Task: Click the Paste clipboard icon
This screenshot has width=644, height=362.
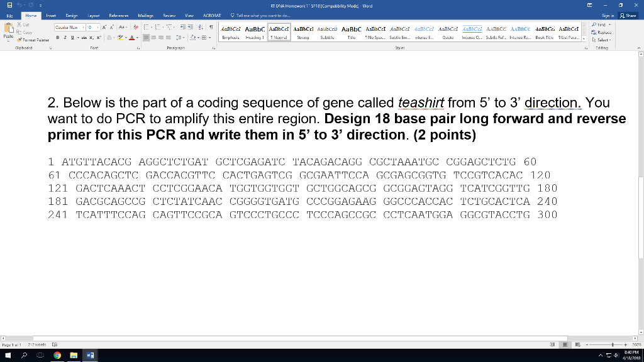Action: point(9,31)
